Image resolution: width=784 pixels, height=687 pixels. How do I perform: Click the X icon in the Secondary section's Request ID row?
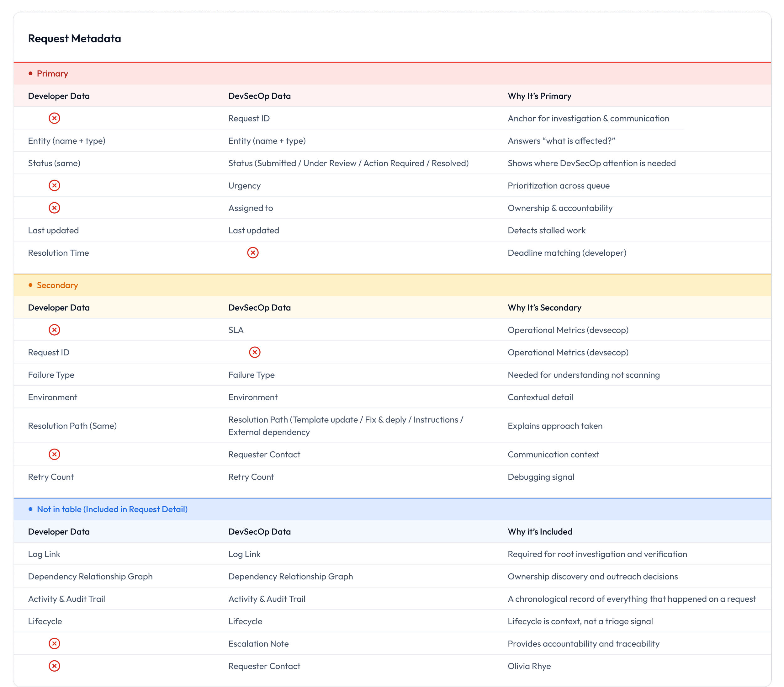(254, 352)
